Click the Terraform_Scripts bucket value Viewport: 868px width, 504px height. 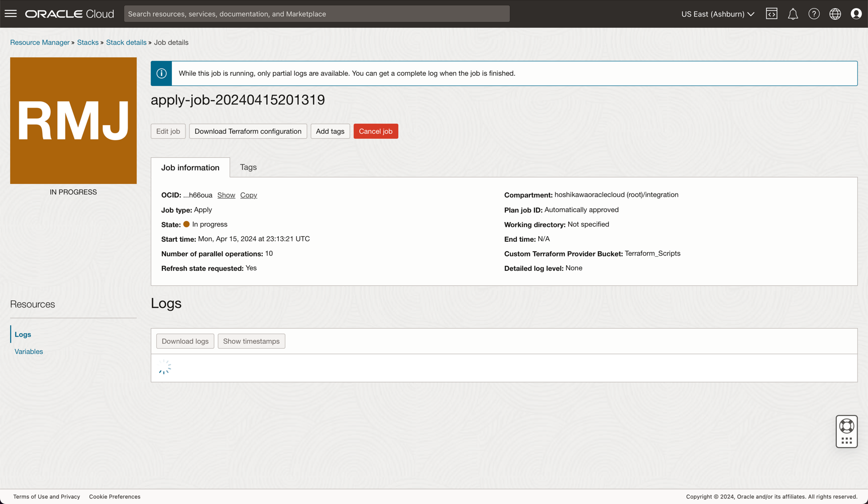coord(653,253)
